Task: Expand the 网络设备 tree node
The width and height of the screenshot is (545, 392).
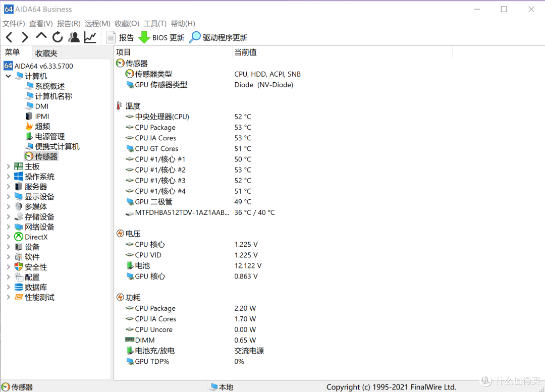Action: pos(9,227)
